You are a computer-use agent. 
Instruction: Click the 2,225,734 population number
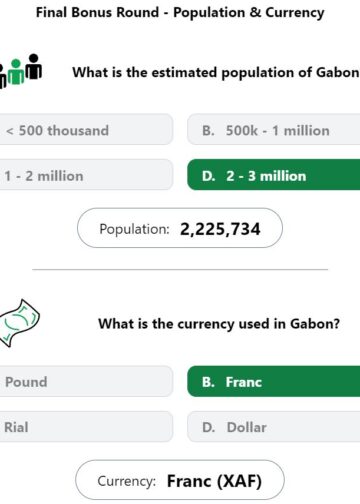[x=220, y=229]
